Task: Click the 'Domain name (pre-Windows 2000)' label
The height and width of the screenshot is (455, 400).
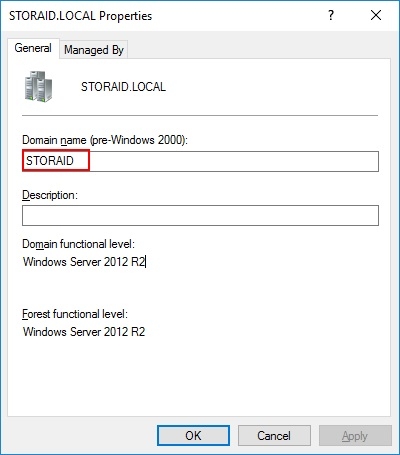Action: click(105, 140)
